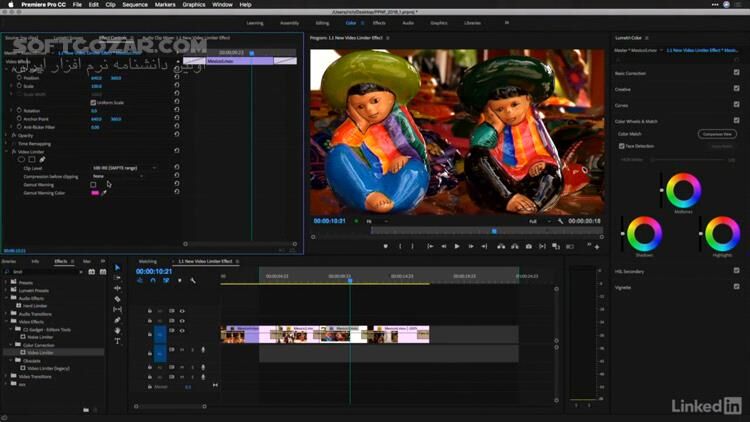Add marker in Program monitor
750x422 pixels.
pyautogui.click(x=386, y=246)
